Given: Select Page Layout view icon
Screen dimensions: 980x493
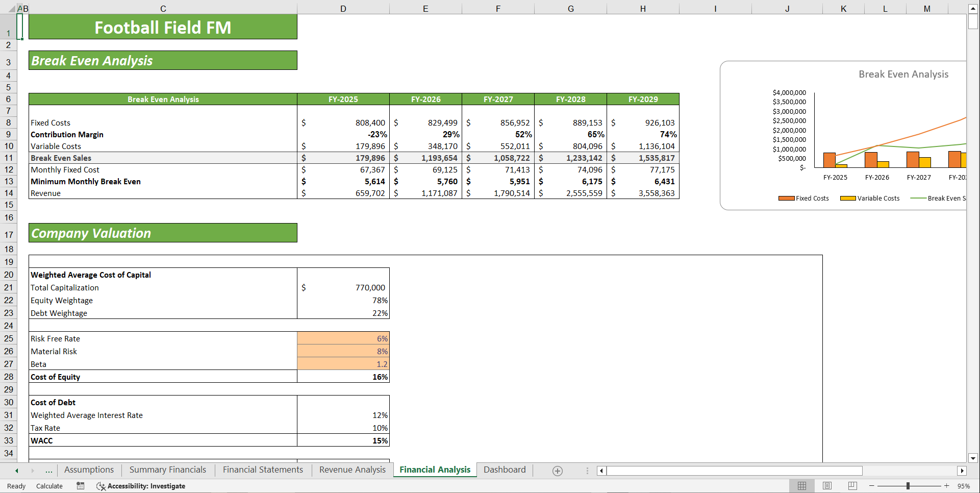Looking at the screenshot, I should [826, 485].
